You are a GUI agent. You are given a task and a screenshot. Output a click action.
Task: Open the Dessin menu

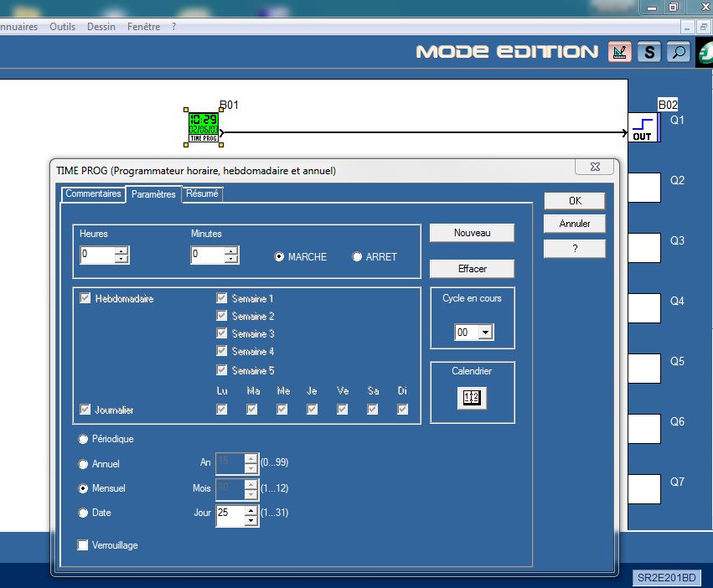pos(101,27)
